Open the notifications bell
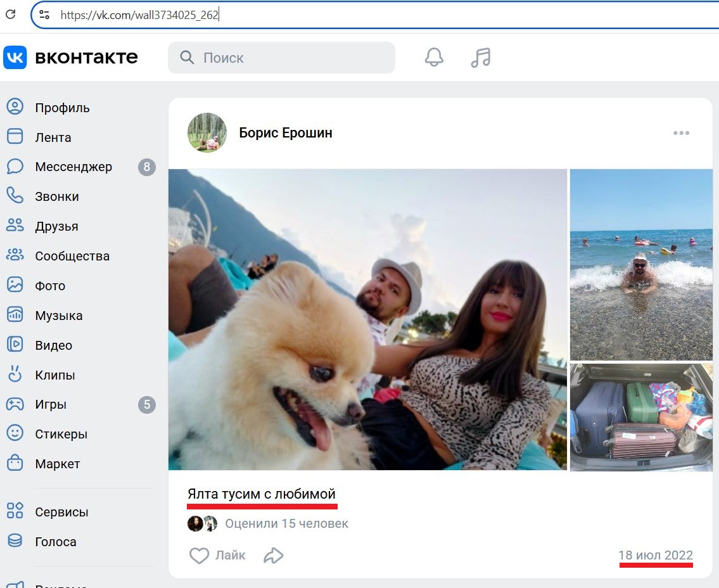Screen dimensions: 719x588 click(x=433, y=58)
